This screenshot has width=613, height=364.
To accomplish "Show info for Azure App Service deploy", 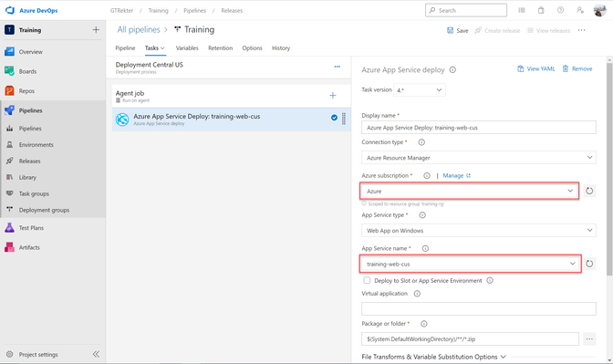I will [x=452, y=70].
